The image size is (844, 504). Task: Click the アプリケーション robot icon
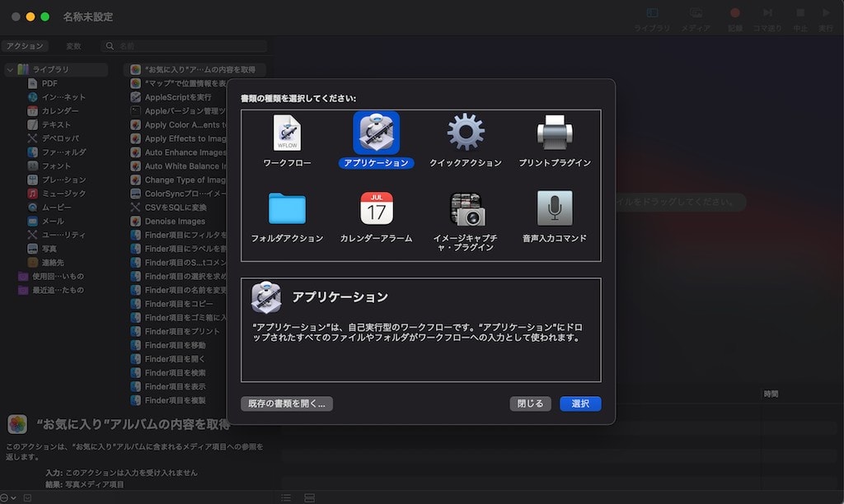[376, 133]
